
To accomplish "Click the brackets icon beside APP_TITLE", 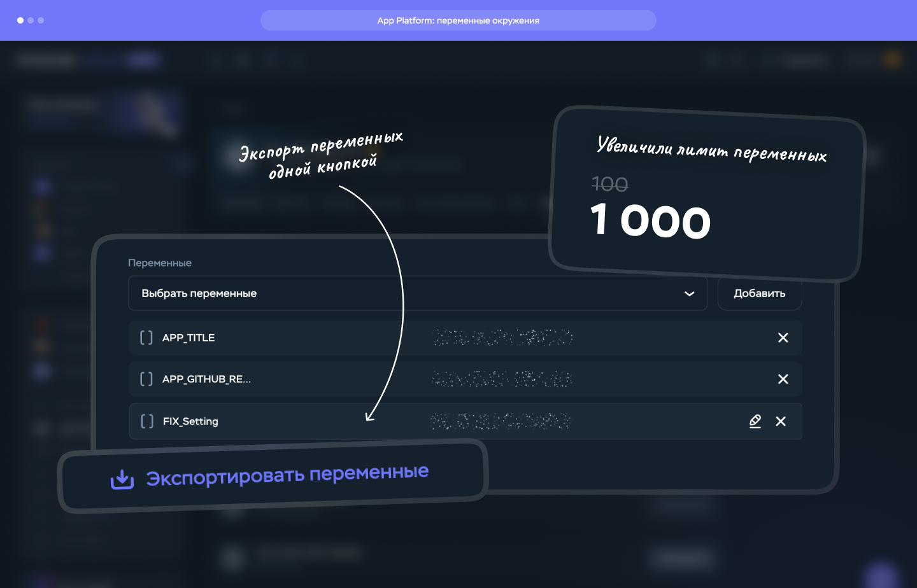I will tap(146, 338).
